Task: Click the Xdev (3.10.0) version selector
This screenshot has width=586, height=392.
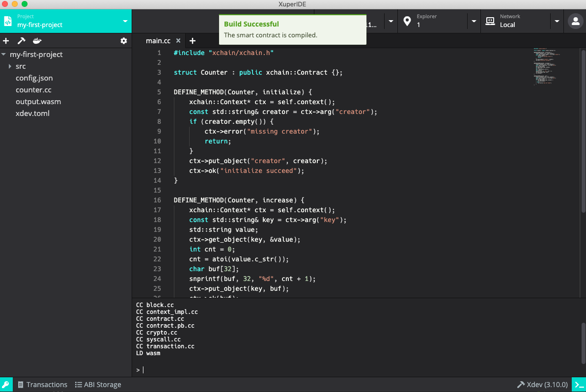Action: [542, 385]
